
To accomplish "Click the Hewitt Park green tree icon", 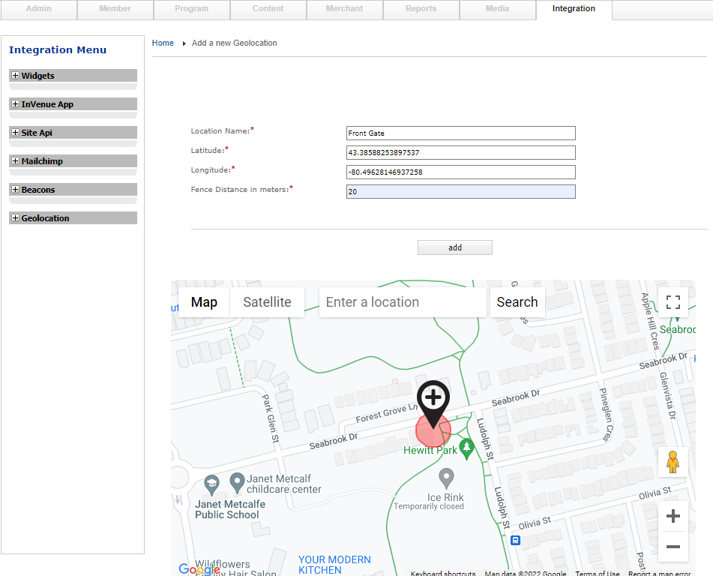I will [466, 448].
